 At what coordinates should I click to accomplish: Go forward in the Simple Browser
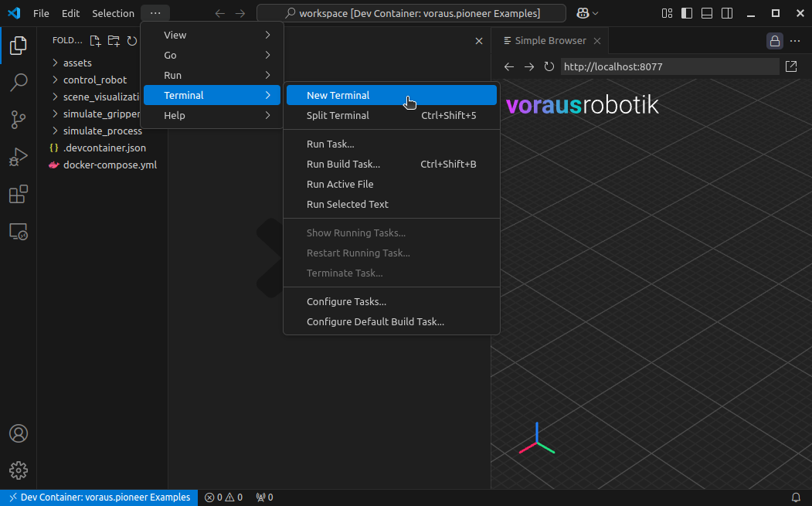click(529, 66)
